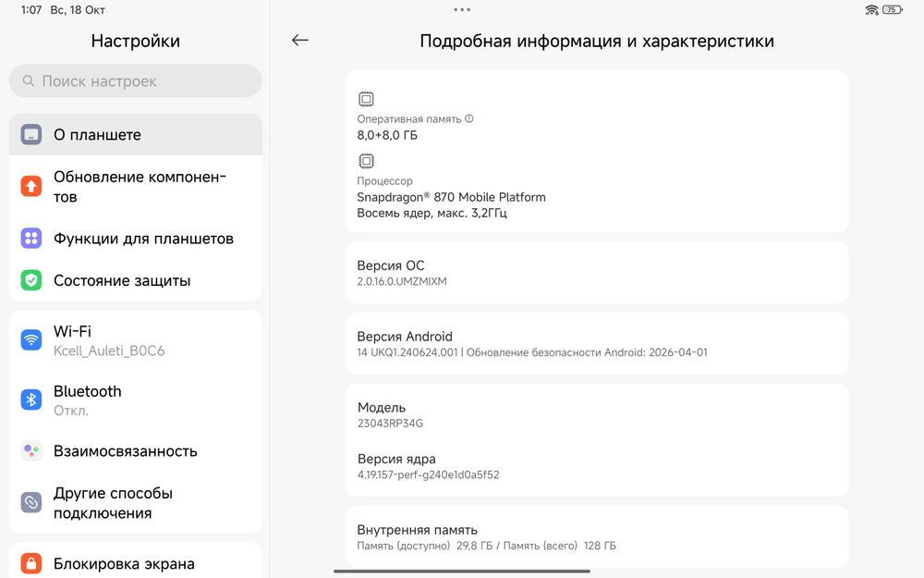
Task: Open Обновление компонентов section
Action: (x=136, y=187)
